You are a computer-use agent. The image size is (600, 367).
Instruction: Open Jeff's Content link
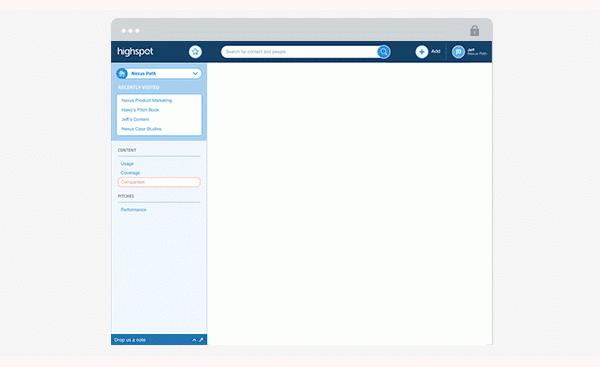pos(135,119)
